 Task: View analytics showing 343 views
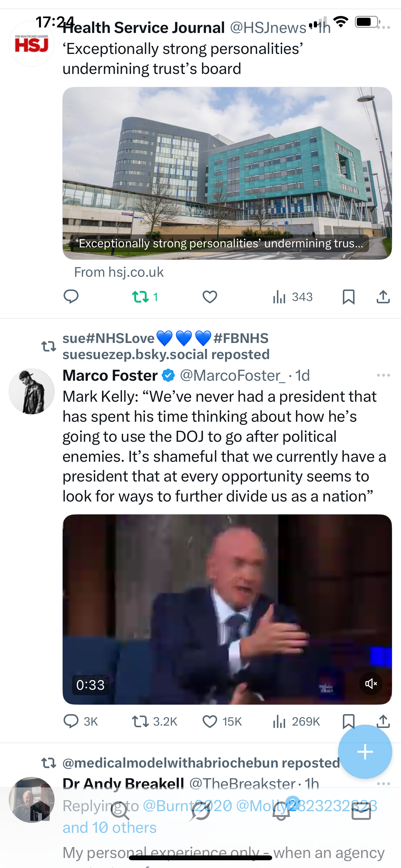click(293, 296)
